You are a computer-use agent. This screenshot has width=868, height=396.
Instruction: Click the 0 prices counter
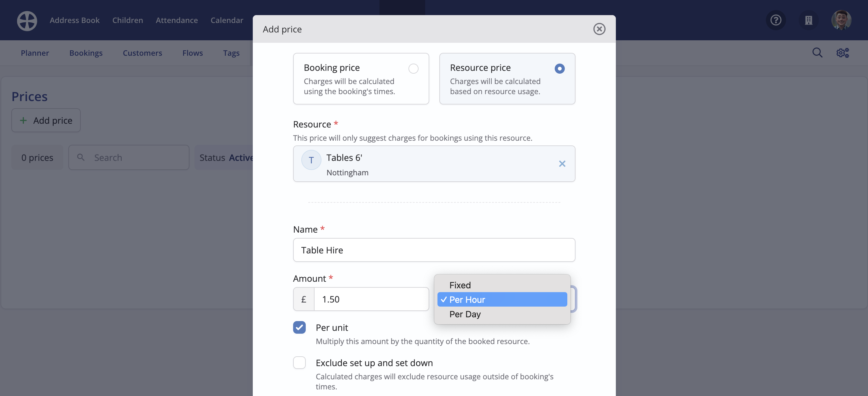click(37, 157)
